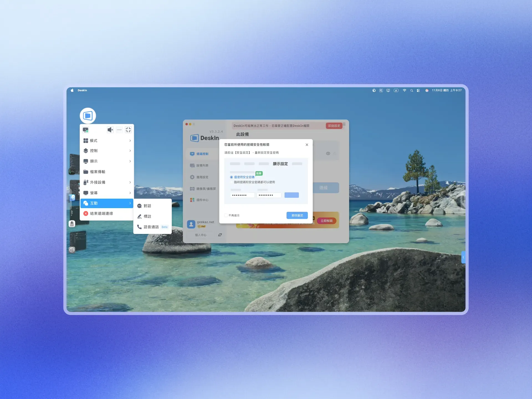Toggle the muted speaker icon
The width and height of the screenshot is (532, 399).
[110, 130]
